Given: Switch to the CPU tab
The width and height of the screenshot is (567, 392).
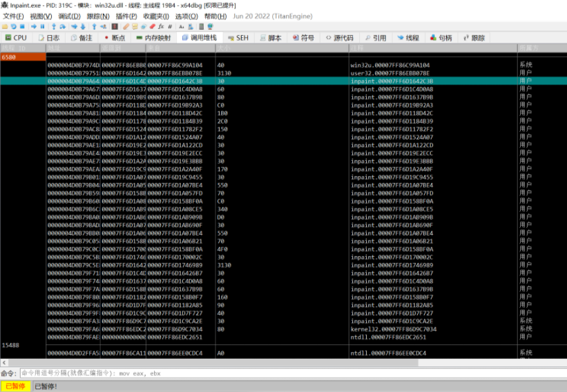Looking at the screenshot, I should [x=16, y=37].
